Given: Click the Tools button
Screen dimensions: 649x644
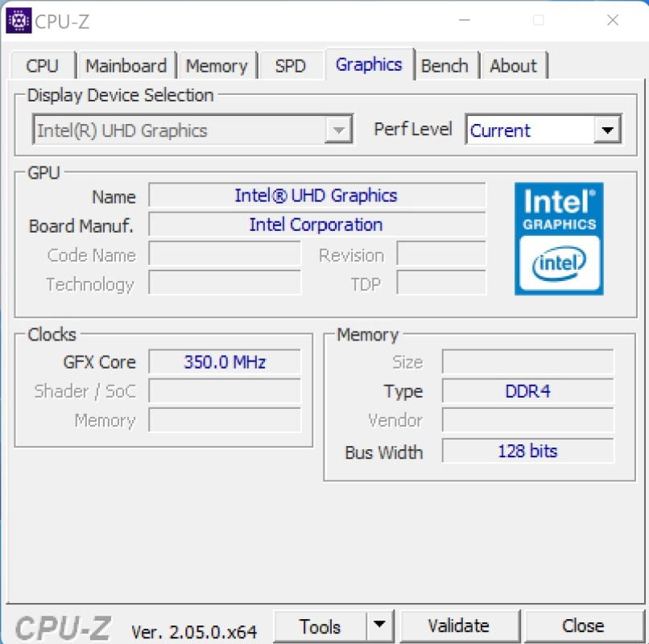Looking at the screenshot, I should pos(320,625).
